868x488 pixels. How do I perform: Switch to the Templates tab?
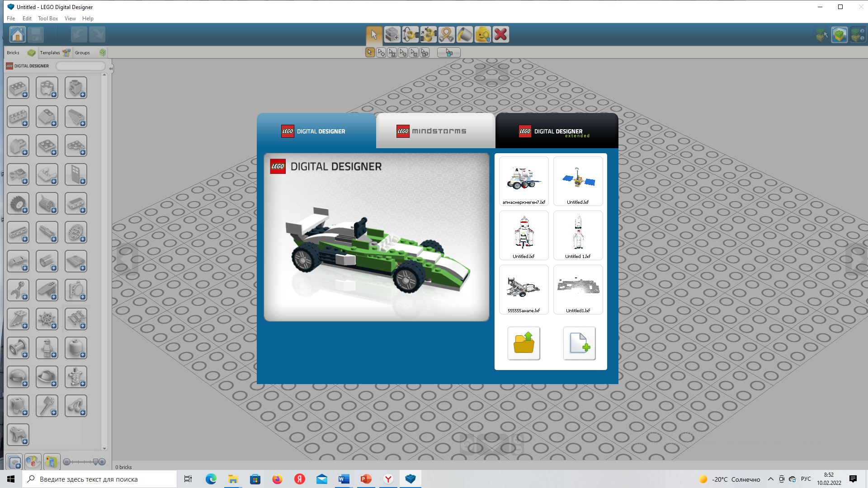click(x=55, y=52)
